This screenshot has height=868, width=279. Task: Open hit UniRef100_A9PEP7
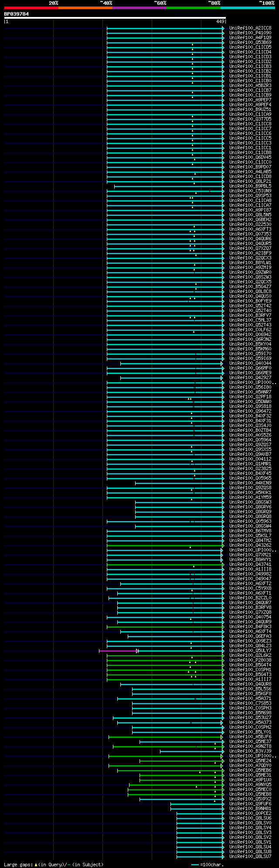[250, 100]
